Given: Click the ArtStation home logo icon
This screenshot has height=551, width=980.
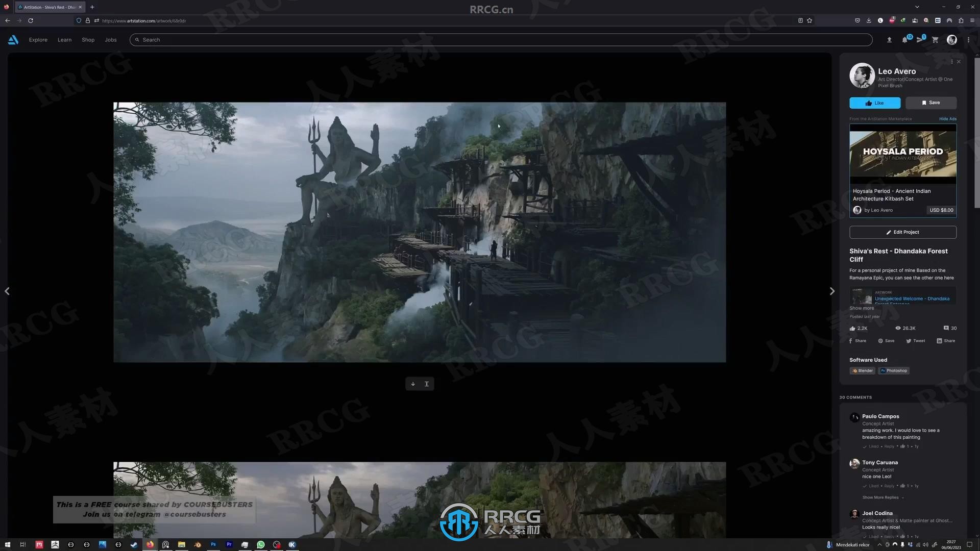Looking at the screenshot, I should pos(13,40).
